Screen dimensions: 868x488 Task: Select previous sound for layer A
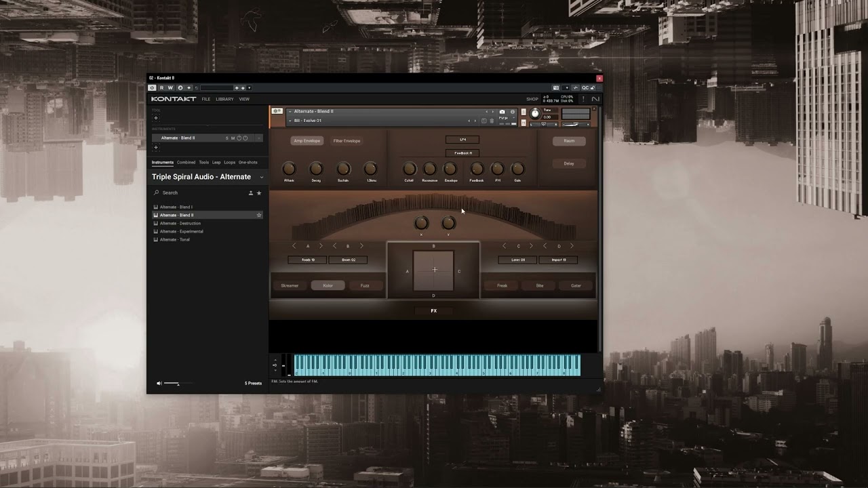click(294, 246)
